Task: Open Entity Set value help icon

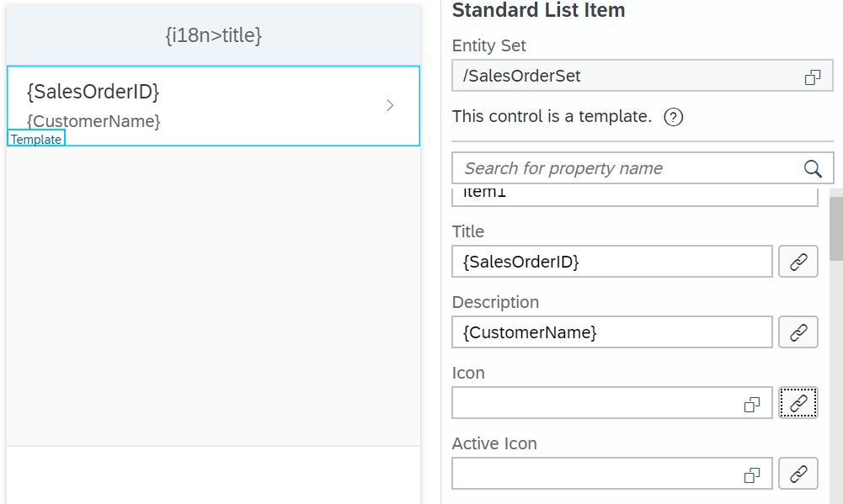Action: (x=812, y=77)
